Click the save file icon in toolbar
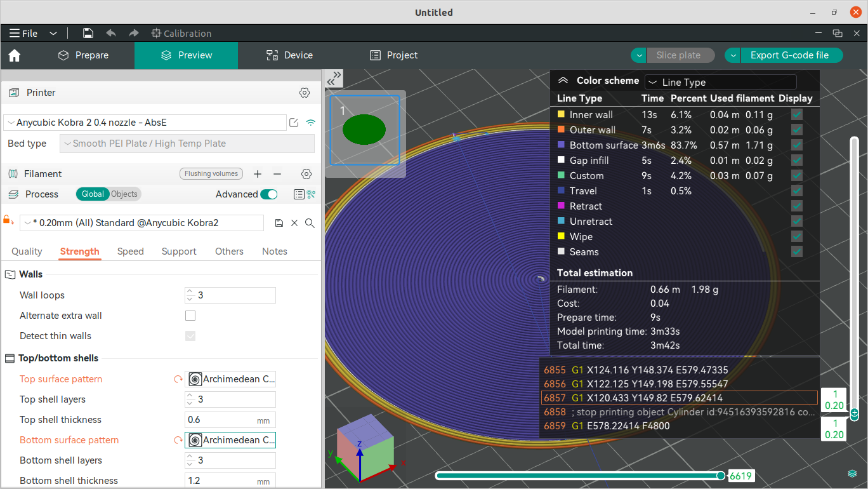868x489 pixels. pos(88,34)
